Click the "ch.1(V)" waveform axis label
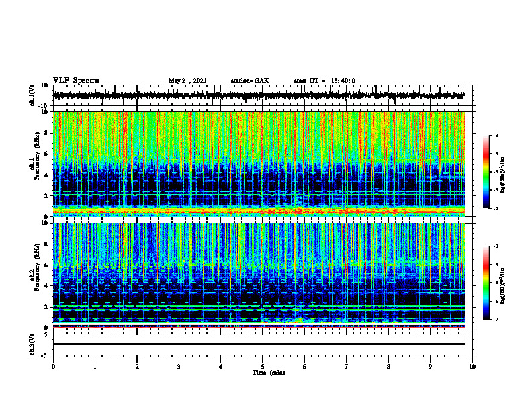532x411 pixels. point(32,95)
